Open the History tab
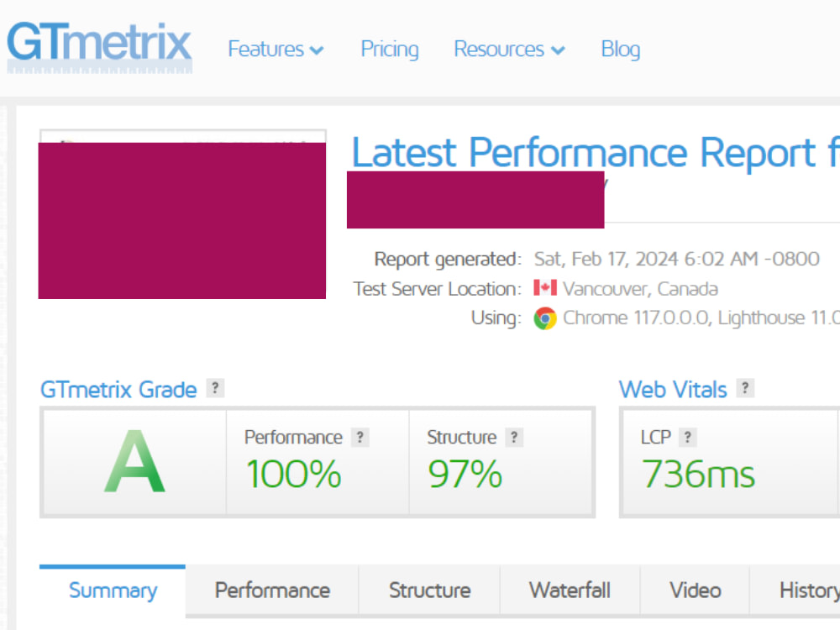This screenshot has width=840, height=630. pos(795,591)
